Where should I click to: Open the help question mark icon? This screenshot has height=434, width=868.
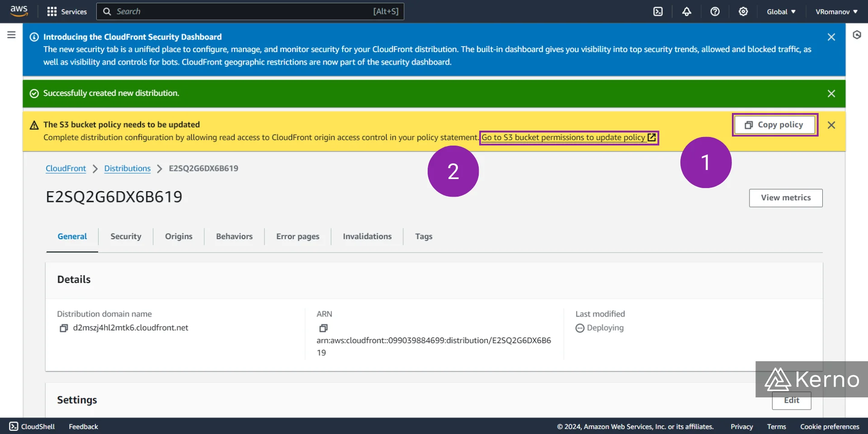(715, 12)
